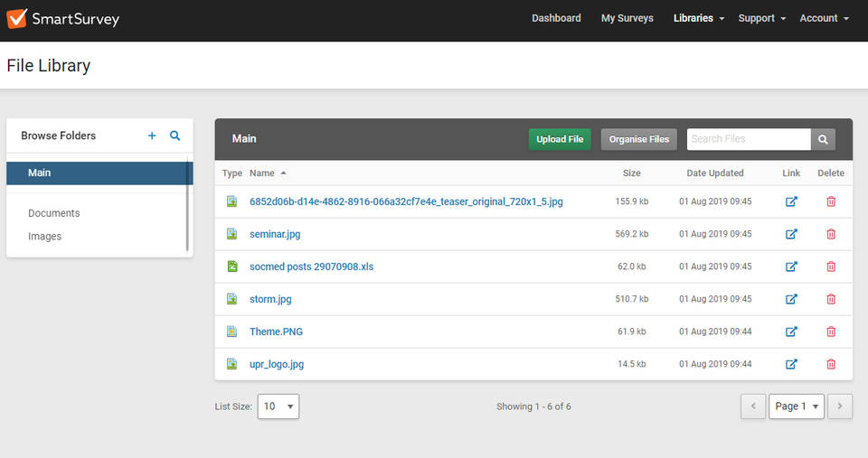Expand the List Size dropdown
Viewport: 868px width, 458px height.
point(278,407)
